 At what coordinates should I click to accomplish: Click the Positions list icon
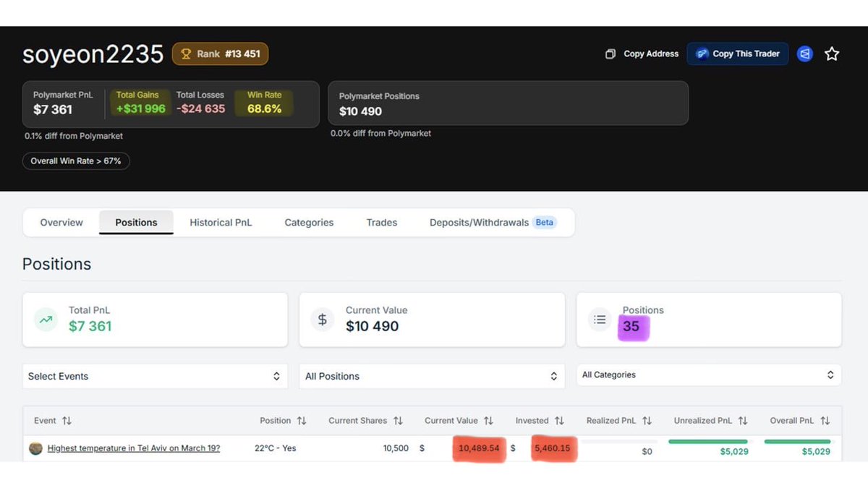(x=600, y=319)
